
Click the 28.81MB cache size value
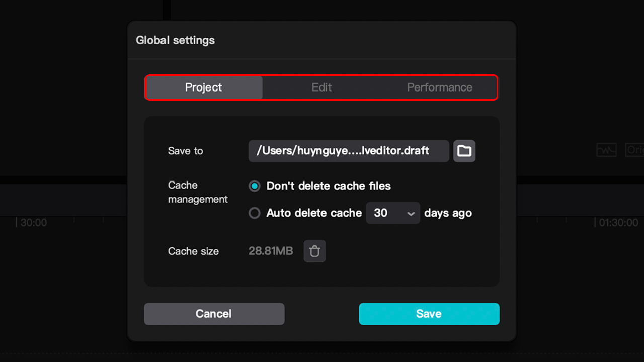pyautogui.click(x=271, y=251)
